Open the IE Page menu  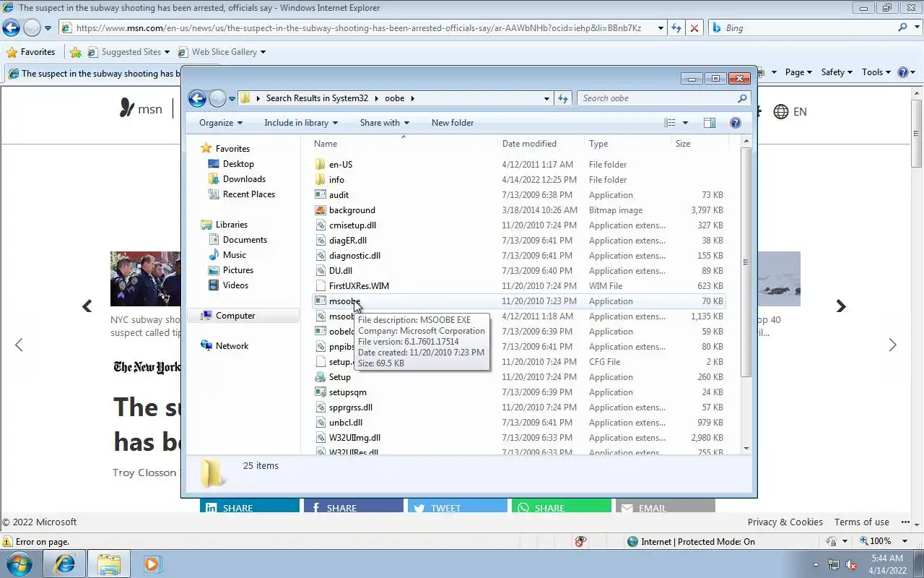(x=798, y=72)
